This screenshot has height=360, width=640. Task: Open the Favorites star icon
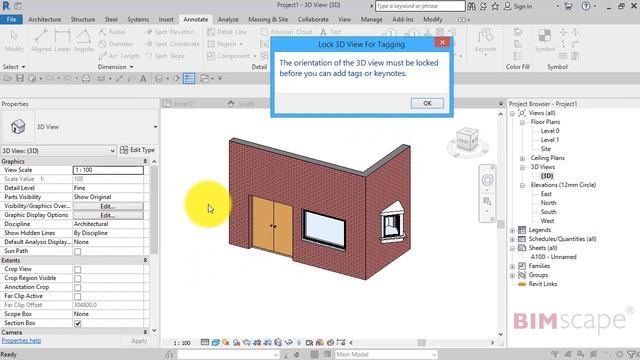point(495,6)
